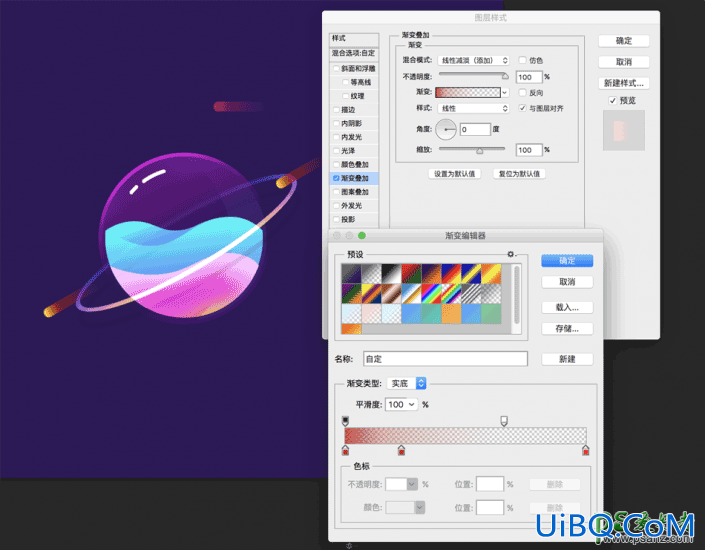This screenshot has height=550, width=705.
Task: Choose the blue-red-yellow gradient preset
Action: click(451, 273)
